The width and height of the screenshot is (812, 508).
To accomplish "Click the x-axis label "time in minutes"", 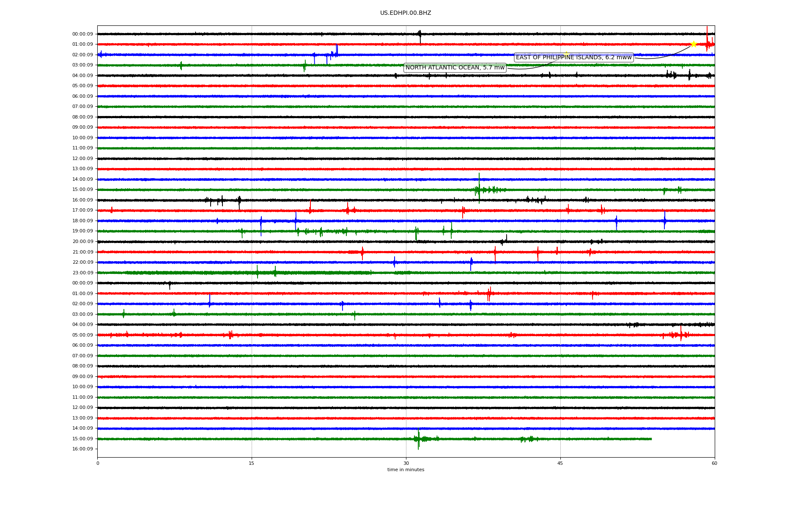I will (x=406, y=470).
